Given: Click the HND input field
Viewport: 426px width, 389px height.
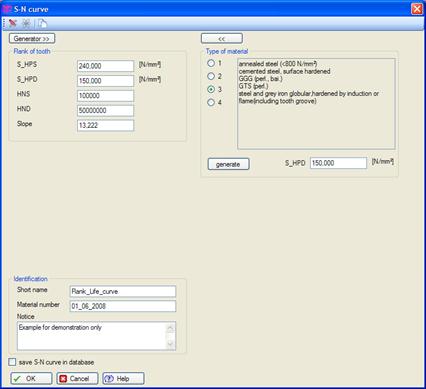Looking at the screenshot, I should [x=105, y=110].
